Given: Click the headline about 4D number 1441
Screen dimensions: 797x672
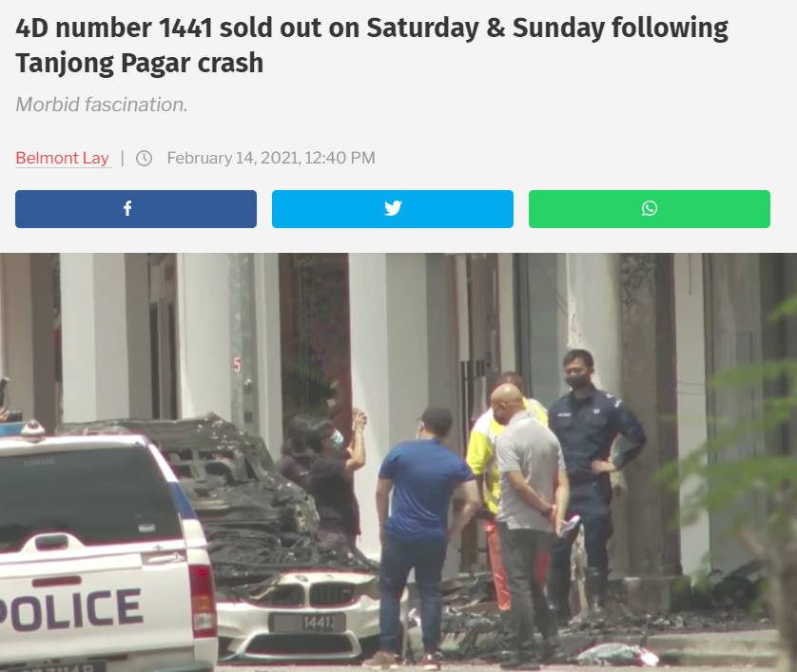Looking at the screenshot, I should (372, 45).
